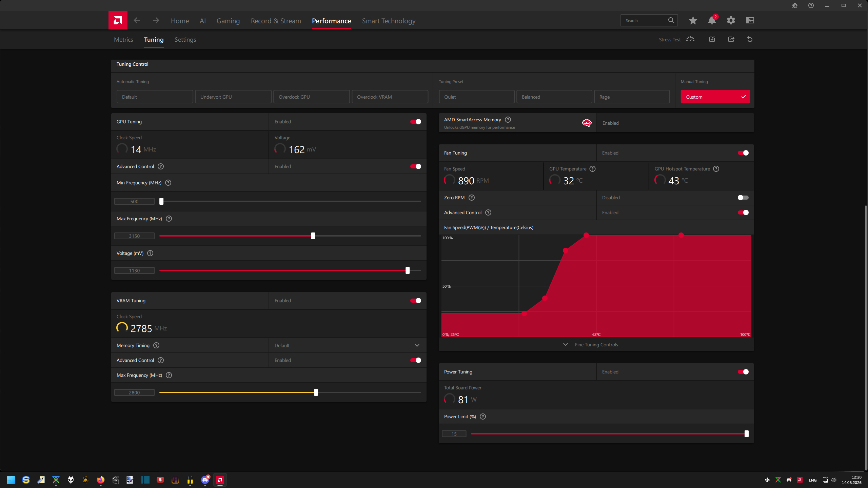Click the Custom manual tuning button

click(x=715, y=97)
